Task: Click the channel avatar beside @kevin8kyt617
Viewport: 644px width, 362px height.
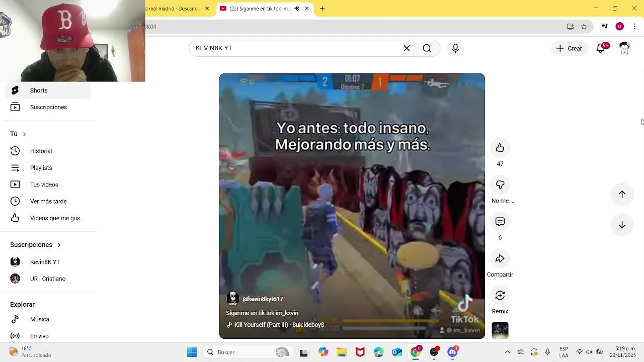Action: (x=232, y=299)
